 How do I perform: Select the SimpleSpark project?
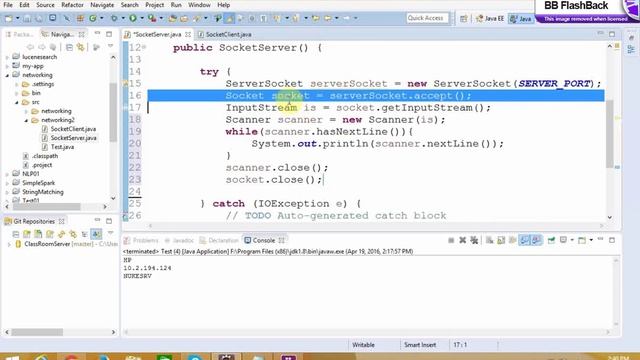pos(38,183)
